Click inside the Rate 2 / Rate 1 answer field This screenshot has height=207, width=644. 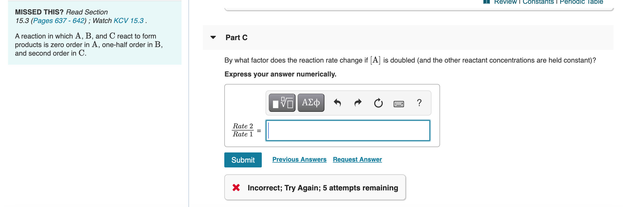click(x=347, y=131)
